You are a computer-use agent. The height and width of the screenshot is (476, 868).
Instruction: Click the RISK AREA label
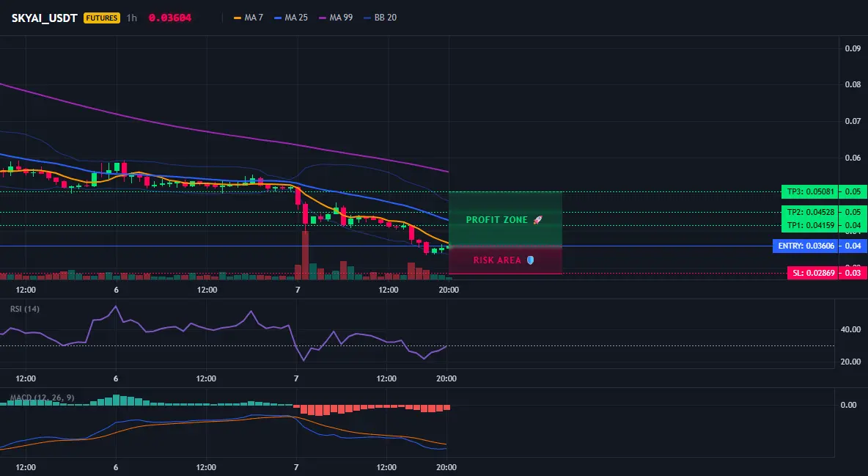[497, 260]
